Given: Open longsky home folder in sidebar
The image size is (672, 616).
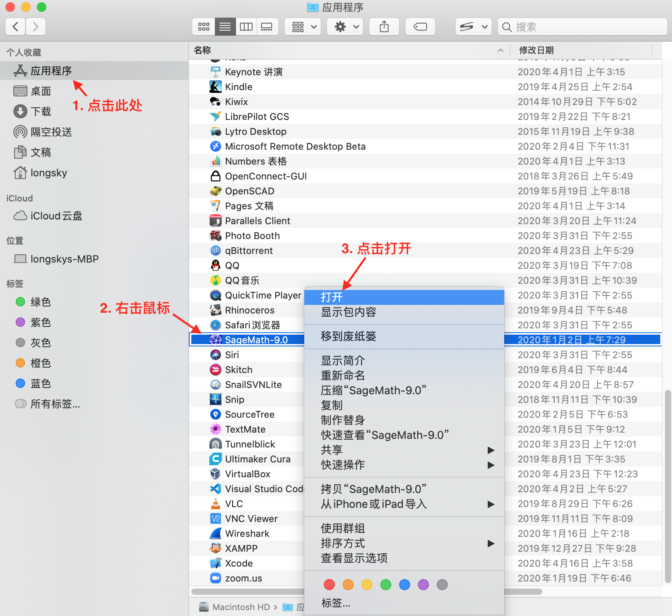Looking at the screenshot, I should click(94, 173).
